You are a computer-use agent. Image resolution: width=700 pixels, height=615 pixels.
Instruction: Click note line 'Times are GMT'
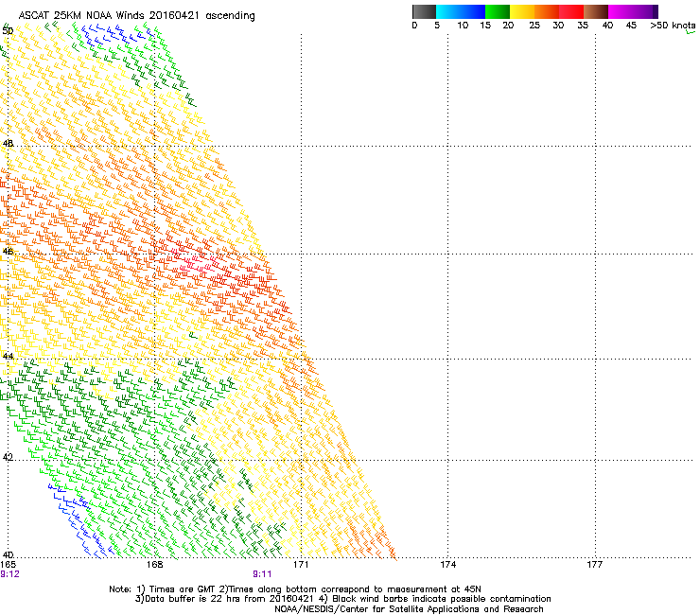click(x=183, y=589)
